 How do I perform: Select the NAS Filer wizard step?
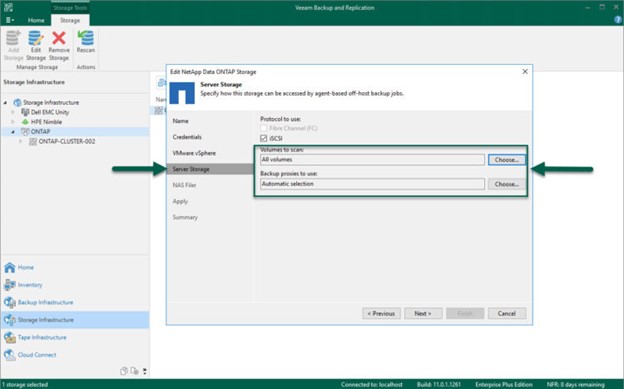tap(184, 185)
